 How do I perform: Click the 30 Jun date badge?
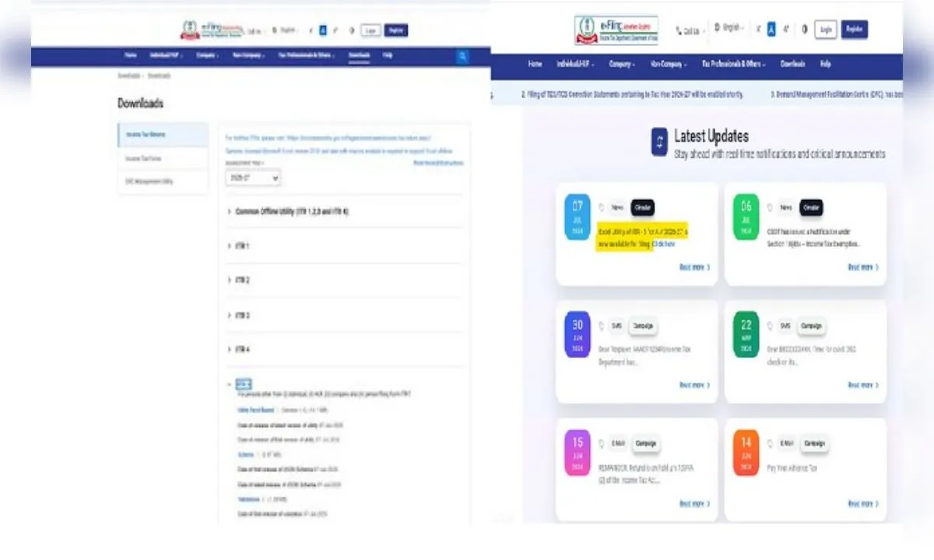tap(578, 335)
